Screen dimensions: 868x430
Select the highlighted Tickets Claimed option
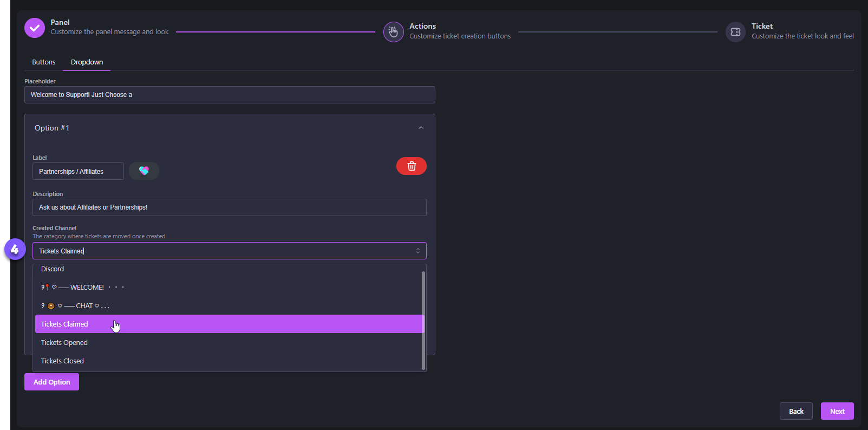64,324
